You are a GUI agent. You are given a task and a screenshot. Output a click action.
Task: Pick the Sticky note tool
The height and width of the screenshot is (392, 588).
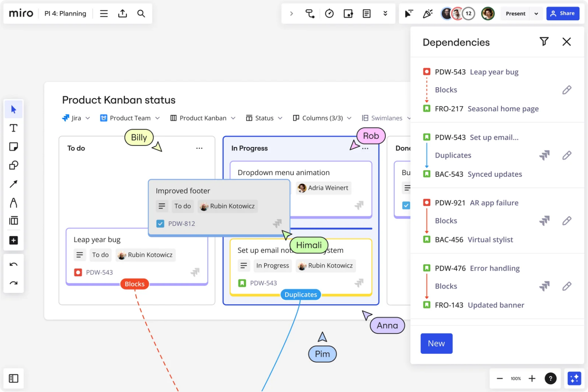14,147
